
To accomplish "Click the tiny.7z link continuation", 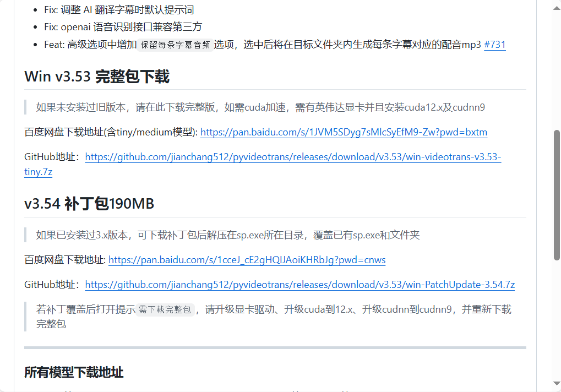I will [39, 172].
